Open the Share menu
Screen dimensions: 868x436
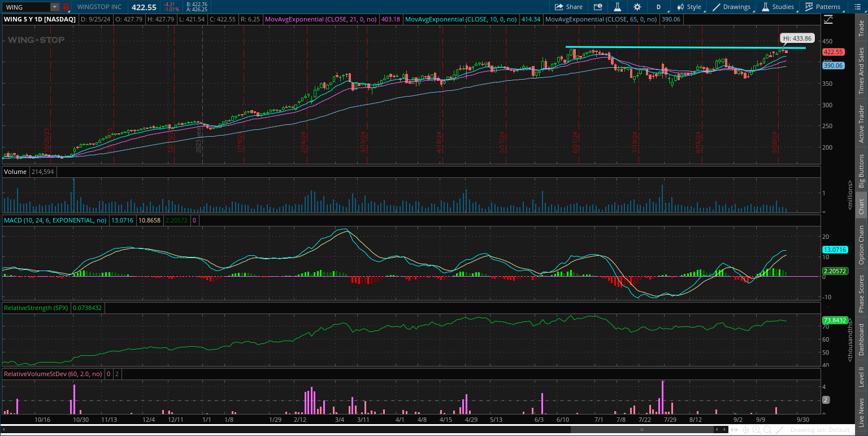click(568, 7)
